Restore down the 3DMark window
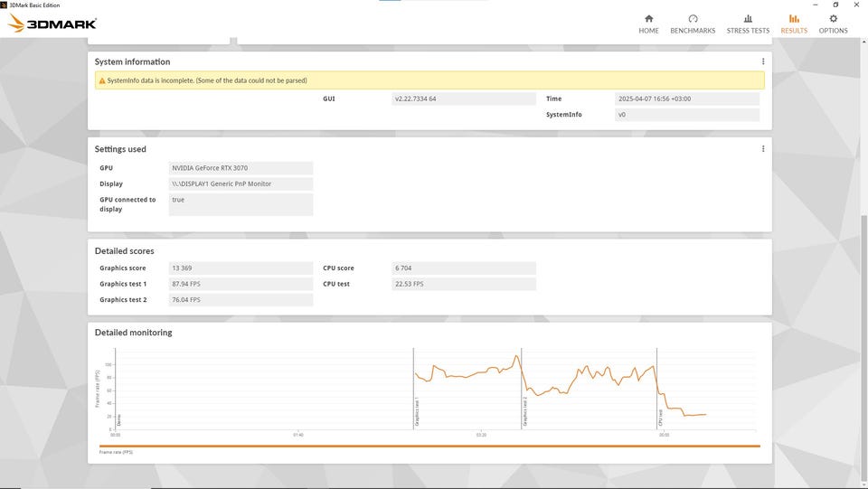 pos(835,5)
